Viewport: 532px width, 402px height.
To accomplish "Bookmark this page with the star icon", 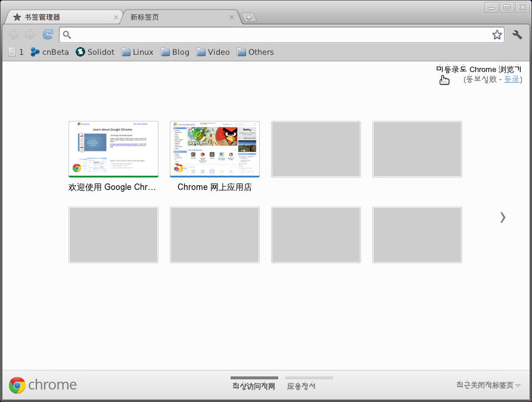I will (x=497, y=35).
